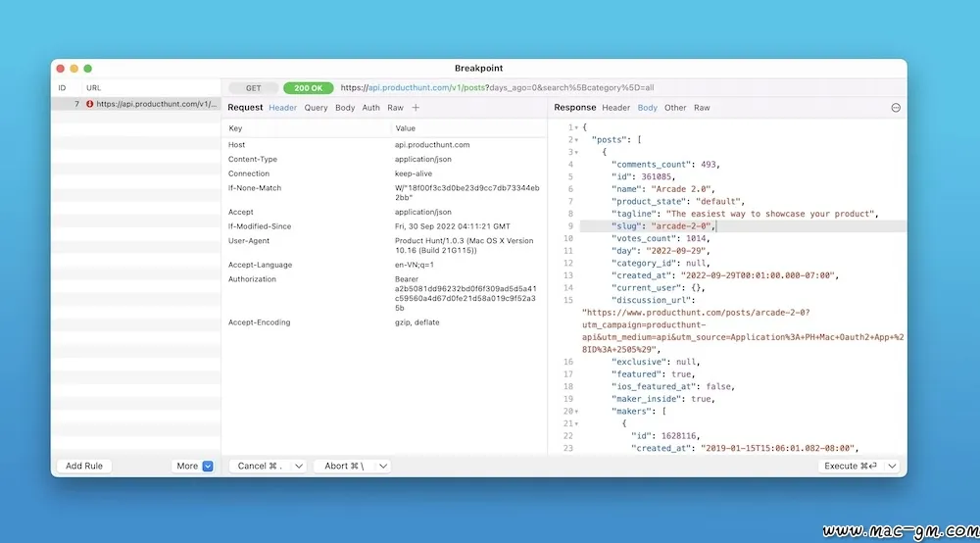Click the red breakpoint icon in URL row 7
Screen dimensions: 980x543
click(90, 104)
